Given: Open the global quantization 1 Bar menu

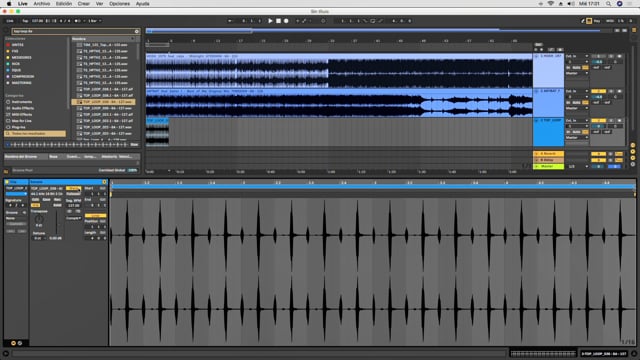Looking at the screenshot, I should [94, 21].
